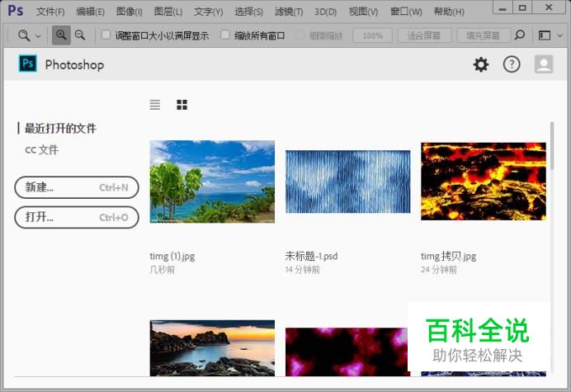Open help with the question mark icon

(512, 64)
